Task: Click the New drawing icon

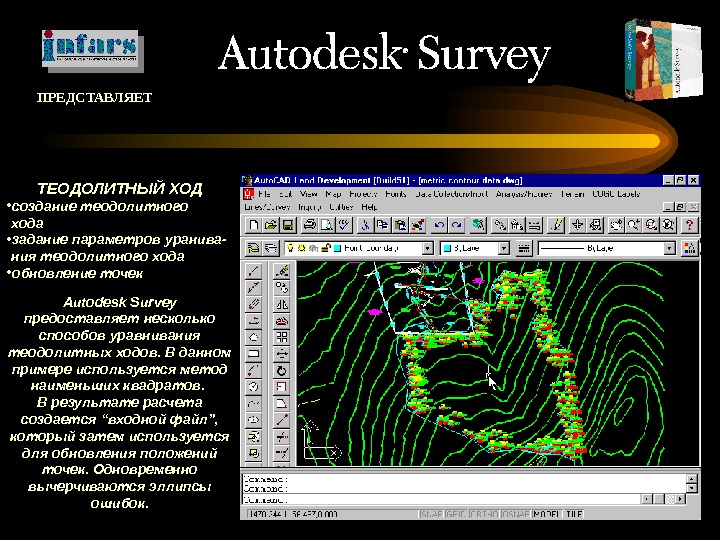Action: point(253,225)
